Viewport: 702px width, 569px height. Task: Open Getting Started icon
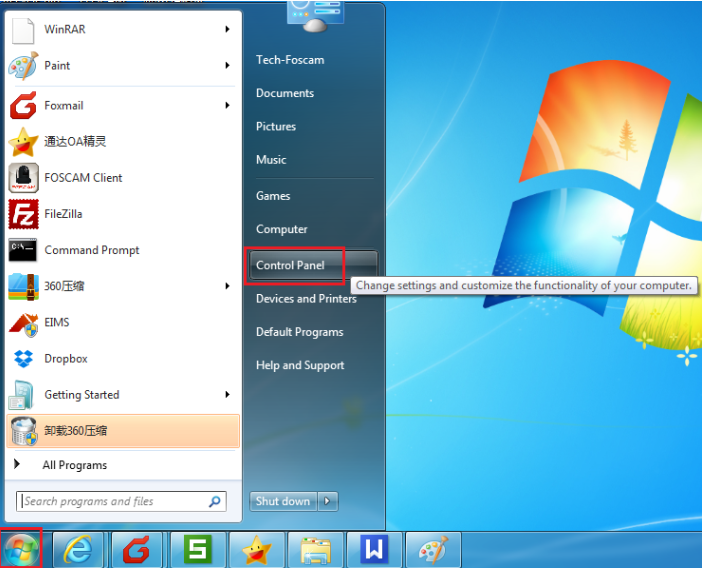[x=21, y=395]
